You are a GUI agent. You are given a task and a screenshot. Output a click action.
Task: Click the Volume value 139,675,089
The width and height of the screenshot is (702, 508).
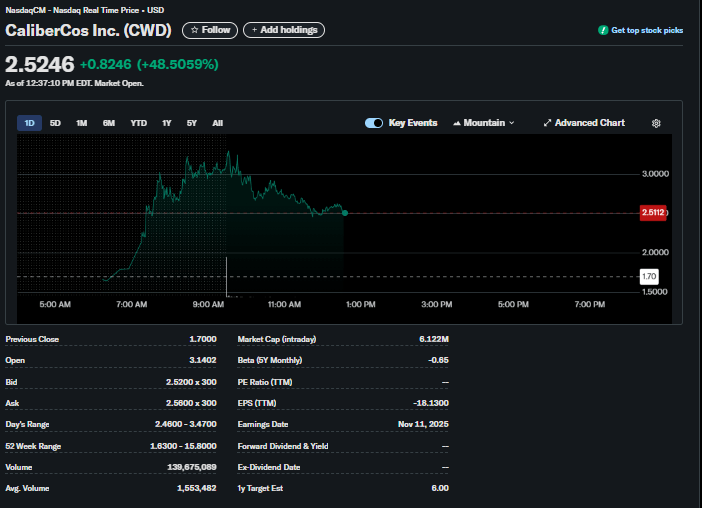[192, 467]
